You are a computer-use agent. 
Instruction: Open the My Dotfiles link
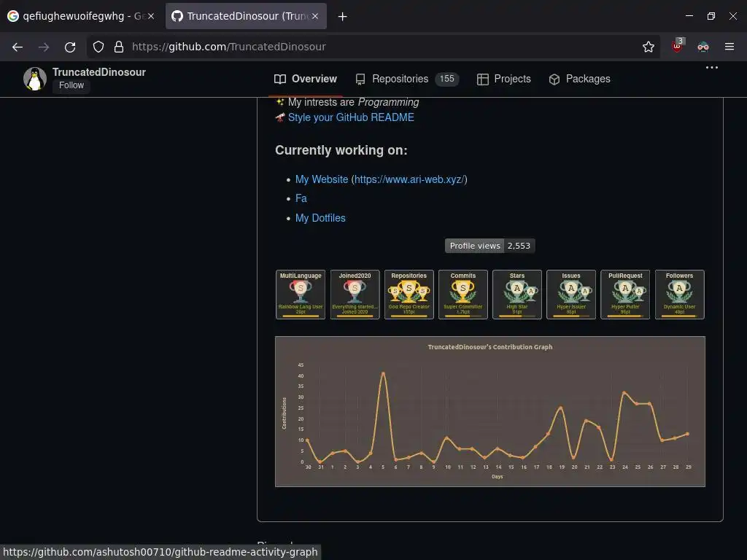coord(320,218)
